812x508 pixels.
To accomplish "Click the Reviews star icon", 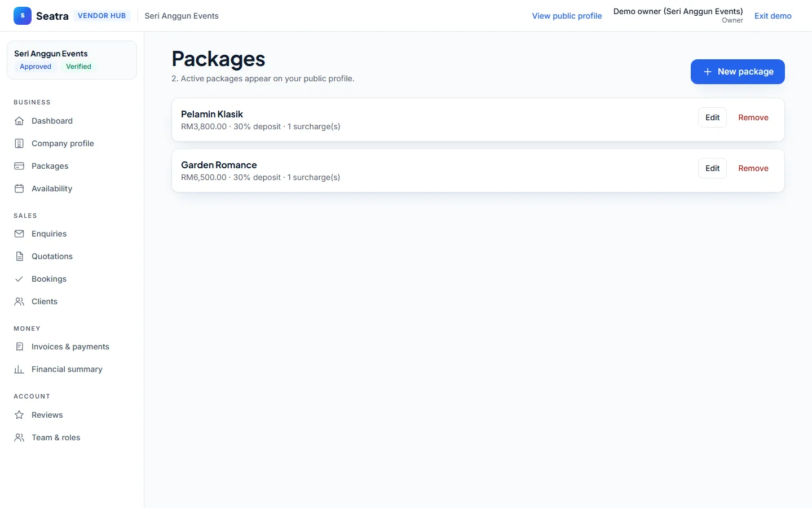I will pos(19,415).
